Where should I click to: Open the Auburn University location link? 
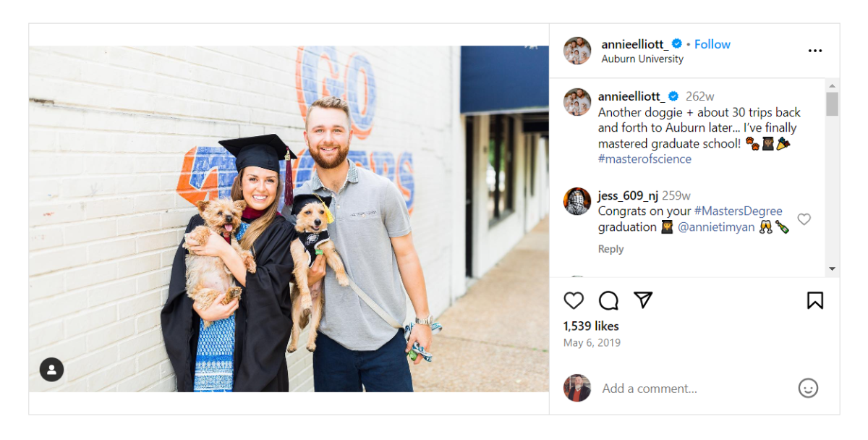[x=642, y=59]
